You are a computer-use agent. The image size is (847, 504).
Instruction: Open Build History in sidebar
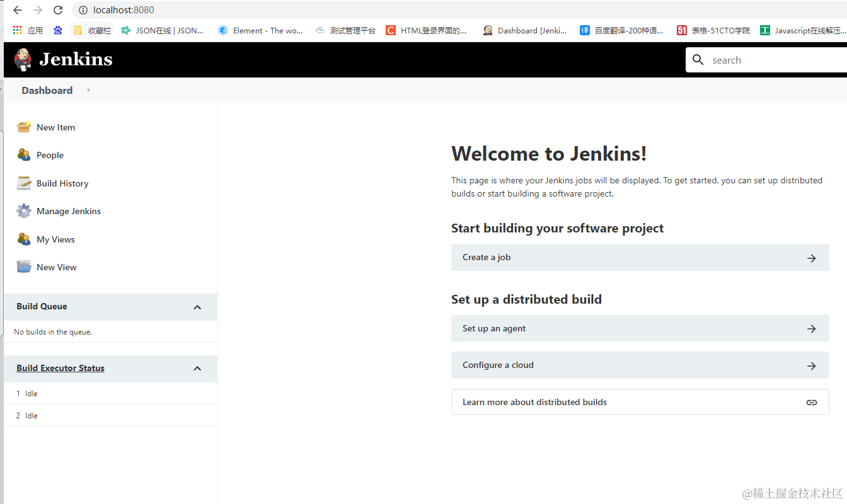(62, 183)
